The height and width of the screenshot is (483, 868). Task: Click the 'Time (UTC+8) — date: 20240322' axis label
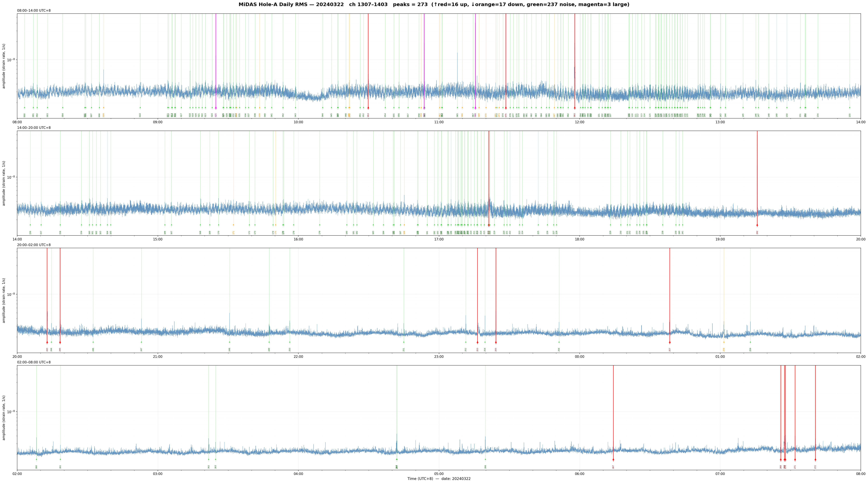coord(439,479)
